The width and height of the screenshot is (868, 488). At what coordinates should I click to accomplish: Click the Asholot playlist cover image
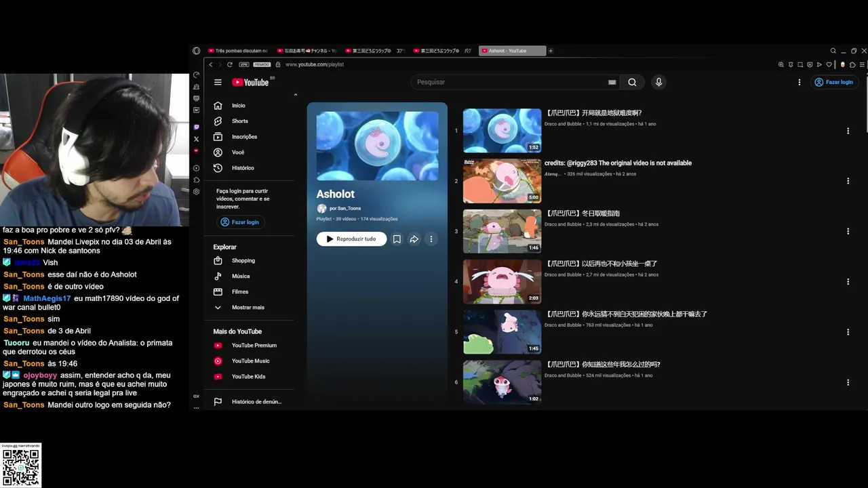(377, 146)
